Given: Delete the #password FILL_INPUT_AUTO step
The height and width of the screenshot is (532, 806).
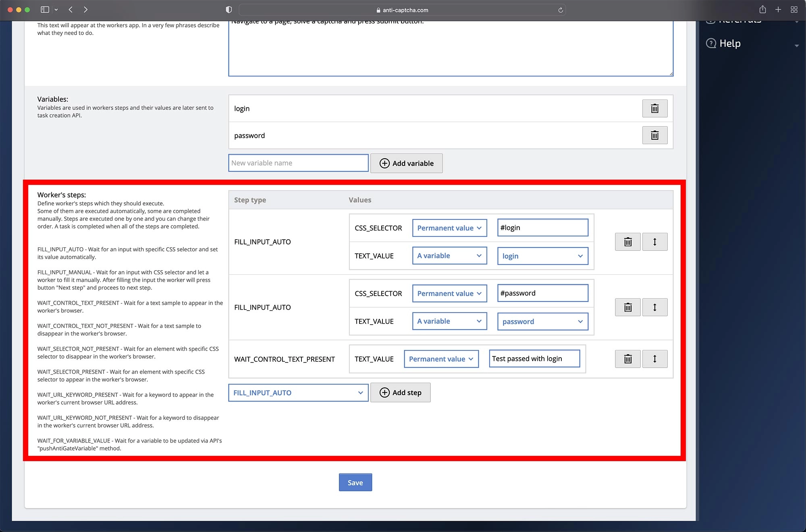Looking at the screenshot, I should (x=627, y=307).
